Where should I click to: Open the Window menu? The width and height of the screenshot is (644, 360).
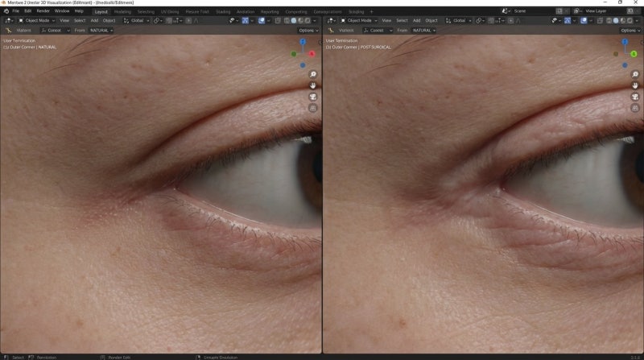pos(62,11)
